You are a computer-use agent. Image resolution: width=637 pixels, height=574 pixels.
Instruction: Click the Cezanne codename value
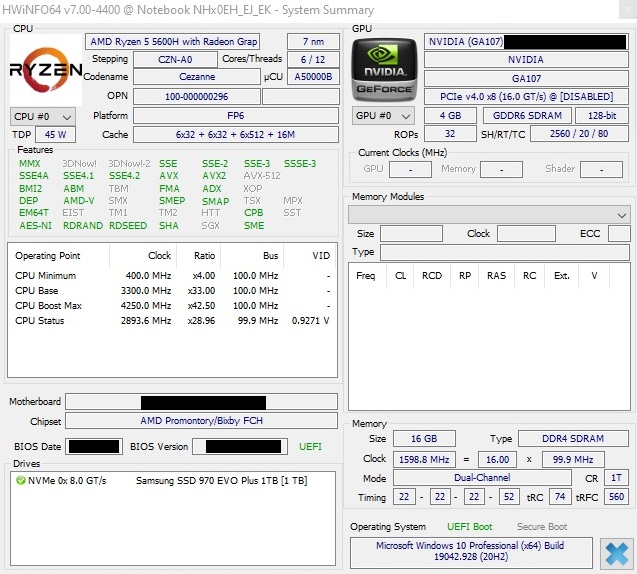(x=197, y=77)
